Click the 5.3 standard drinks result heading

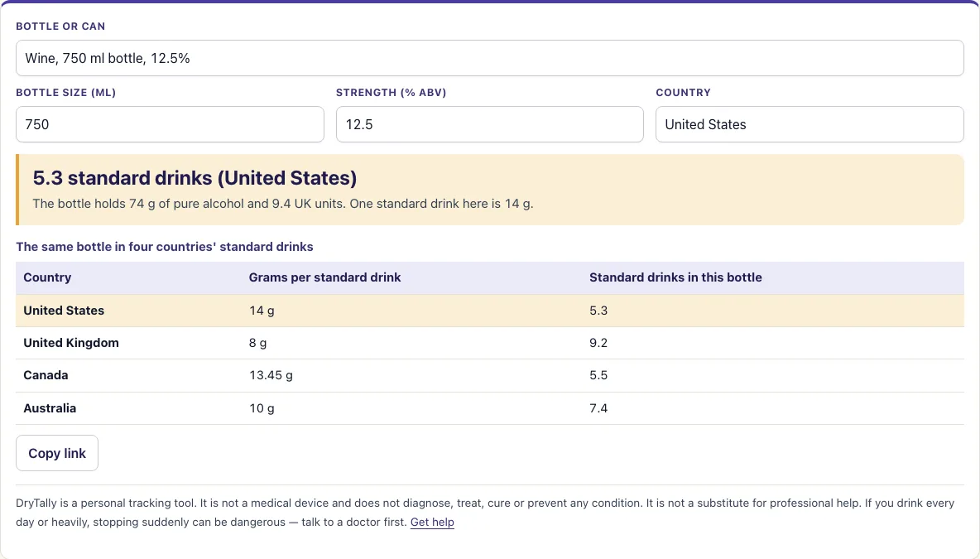(x=195, y=178)
